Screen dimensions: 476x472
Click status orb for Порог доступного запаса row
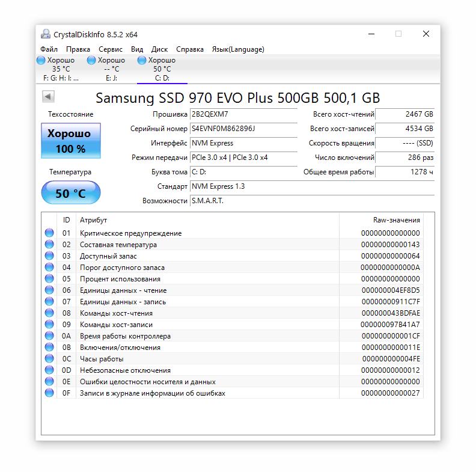click(x=49, y=268)
